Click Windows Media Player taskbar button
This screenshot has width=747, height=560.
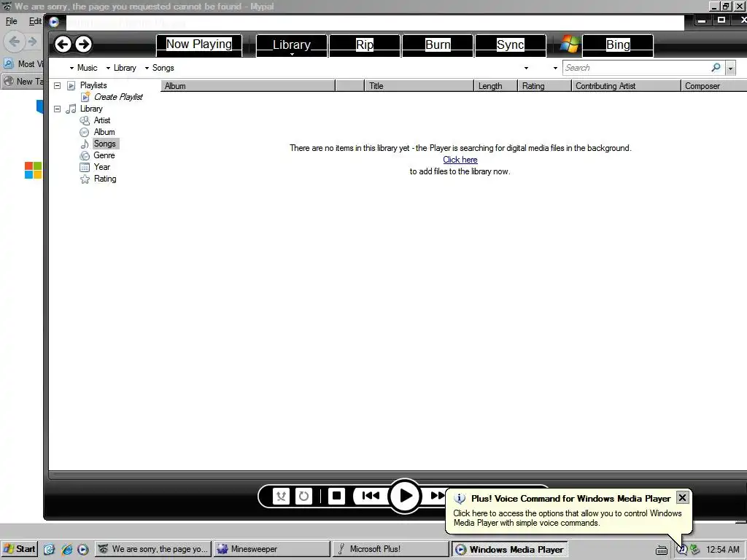[x=508, y=549]
